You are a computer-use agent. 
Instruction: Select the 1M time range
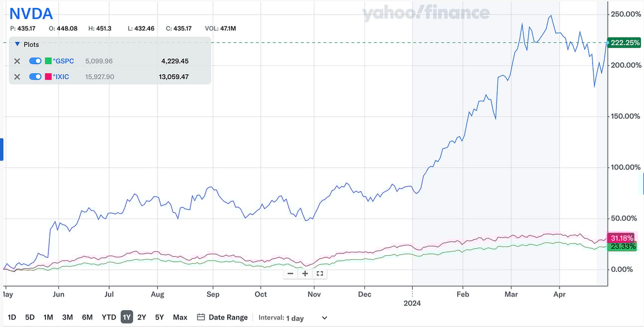tap(48, 317)
